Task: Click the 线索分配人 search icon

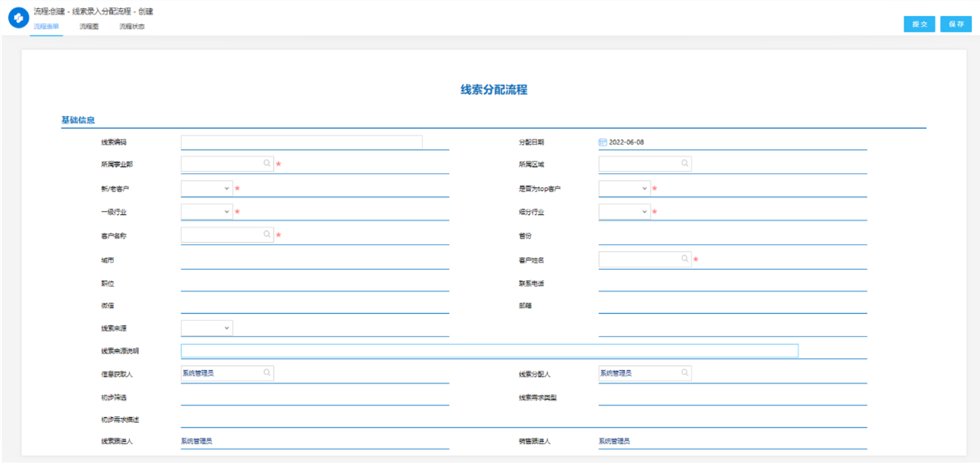Action: coord(685,373)
